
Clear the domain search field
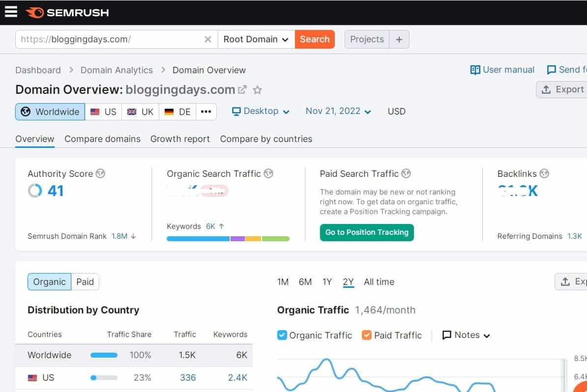point(208,39)
